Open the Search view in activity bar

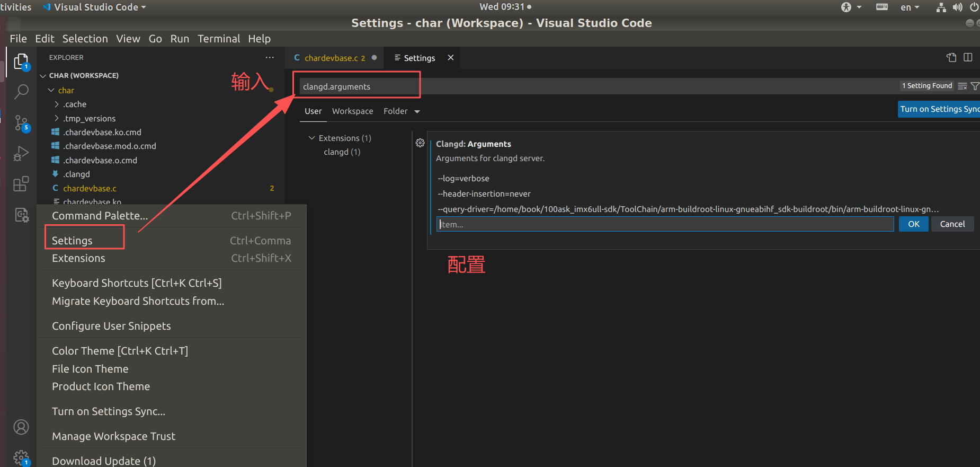pyautogui.click(x=21, y=92)
